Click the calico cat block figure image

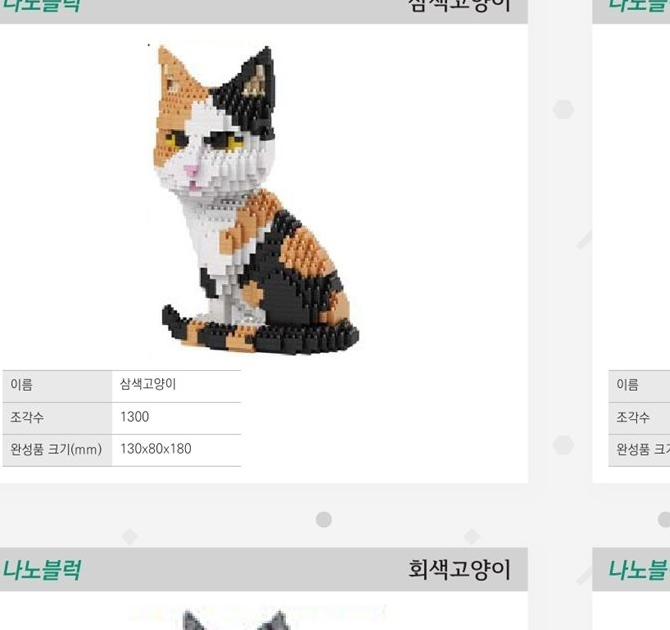click(256, 199)
